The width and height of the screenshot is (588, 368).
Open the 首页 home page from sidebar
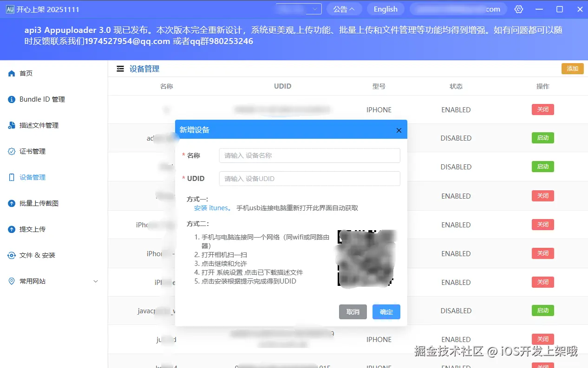25,73
